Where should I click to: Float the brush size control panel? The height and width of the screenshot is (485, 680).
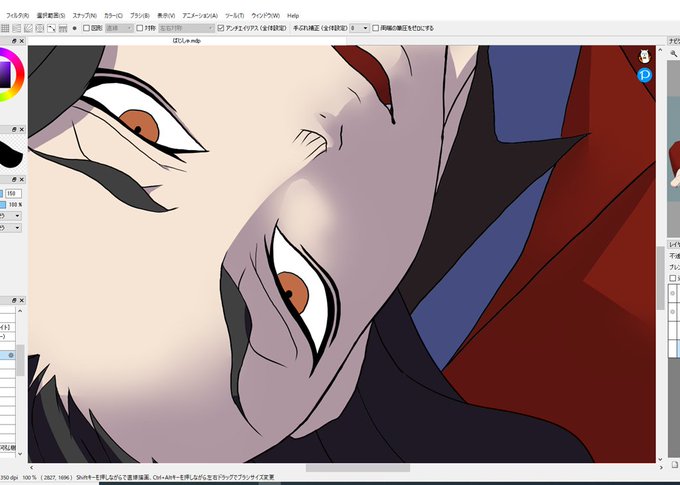[x=14, y=180]
